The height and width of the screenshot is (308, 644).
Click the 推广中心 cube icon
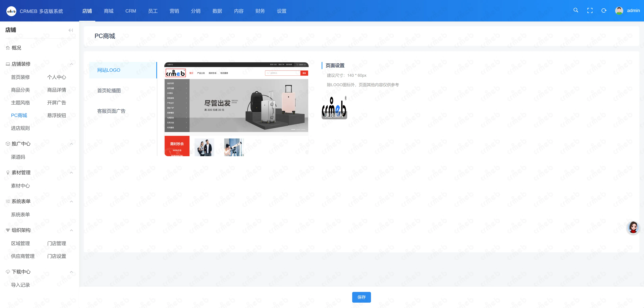8,144
